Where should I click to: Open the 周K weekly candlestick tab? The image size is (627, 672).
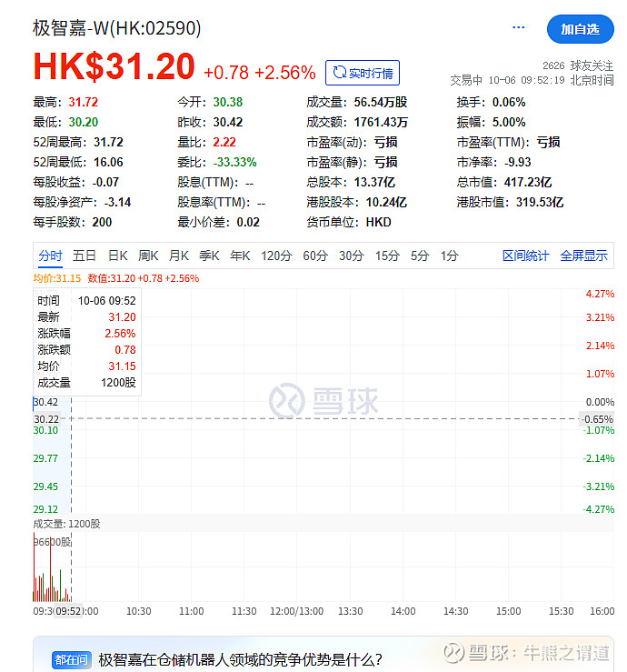(x=148, y=256)
